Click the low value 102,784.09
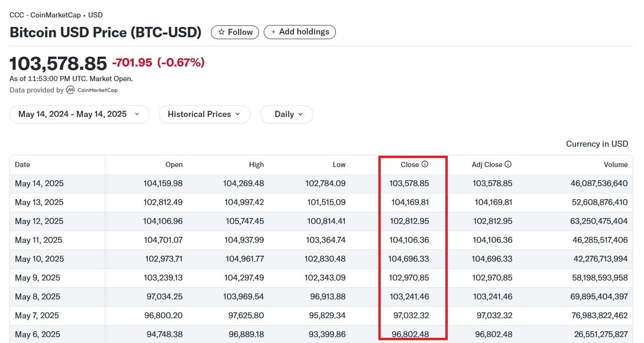This screenshot has width=644, height=343. pos(326,184)
